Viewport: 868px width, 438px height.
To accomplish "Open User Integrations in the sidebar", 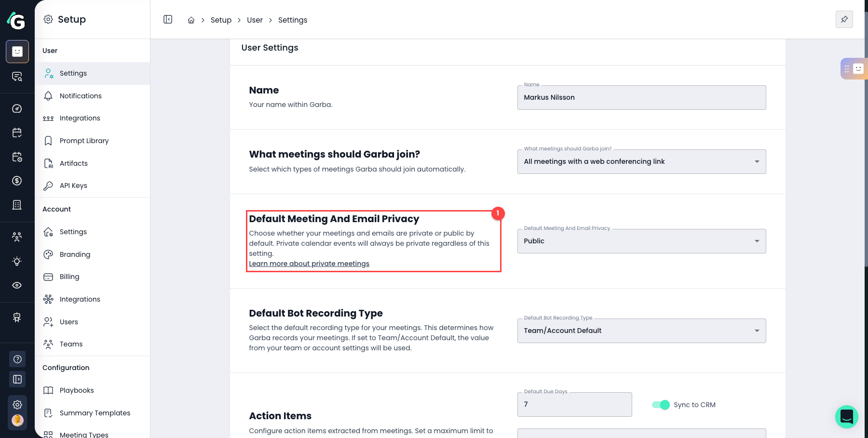I will [93, 118].
